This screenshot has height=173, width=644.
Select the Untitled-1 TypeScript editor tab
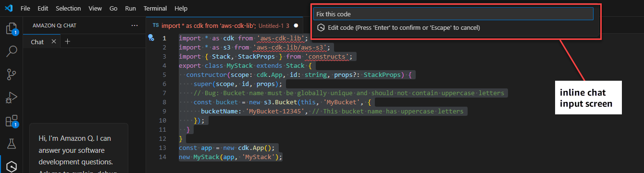pos(225,25)
